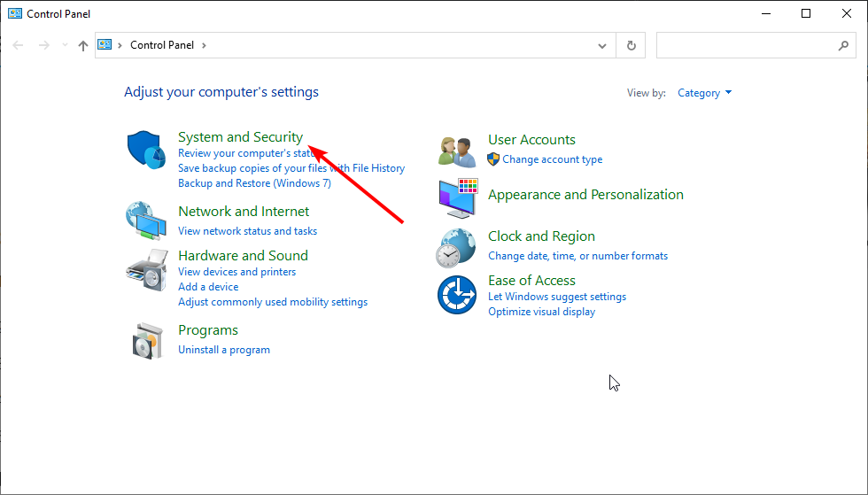Open the Ease of Access icon
868x495 pixels.
(457, 295)
